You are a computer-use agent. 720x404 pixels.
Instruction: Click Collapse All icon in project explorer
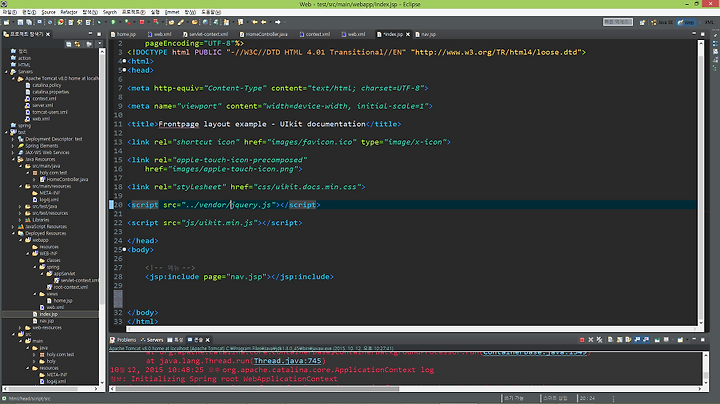[68, 44]
